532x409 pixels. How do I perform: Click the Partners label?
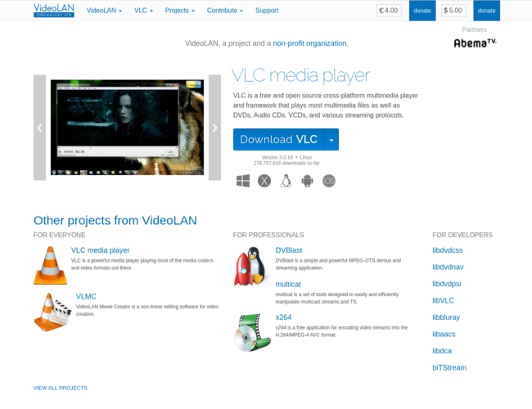pyautogui.click(x=475, y=29)
